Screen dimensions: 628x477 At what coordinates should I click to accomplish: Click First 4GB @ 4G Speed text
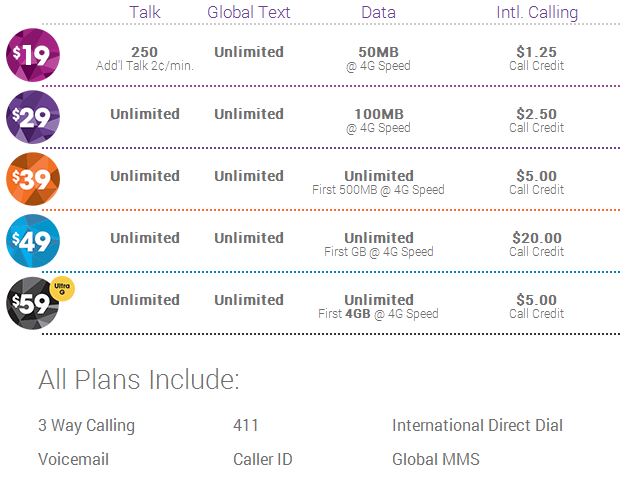pyautogui.click(x=378, y=314)
